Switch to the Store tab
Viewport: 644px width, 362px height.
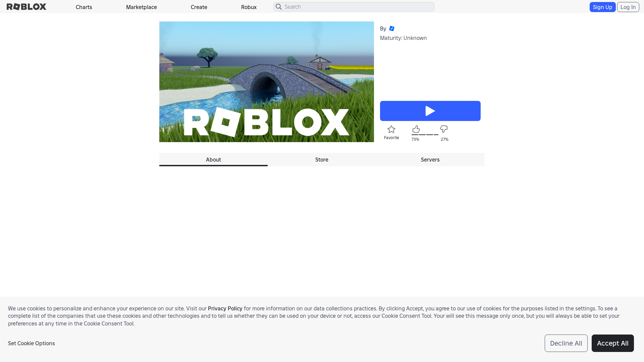(322, 160)
